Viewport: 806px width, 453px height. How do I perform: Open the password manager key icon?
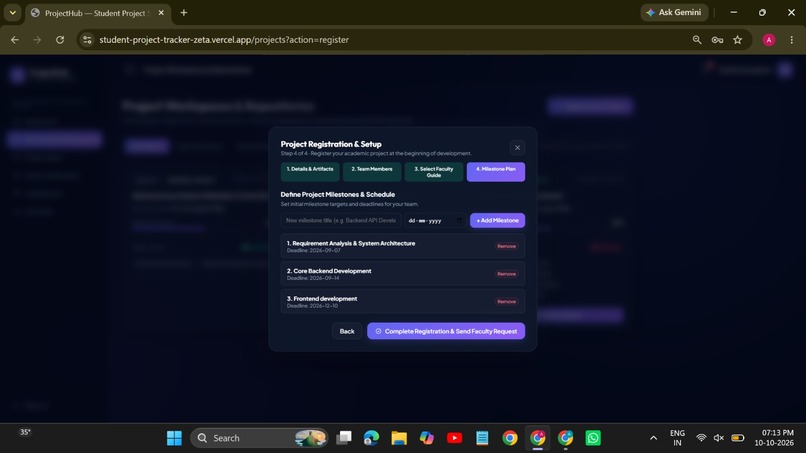(x=717, y=40)
